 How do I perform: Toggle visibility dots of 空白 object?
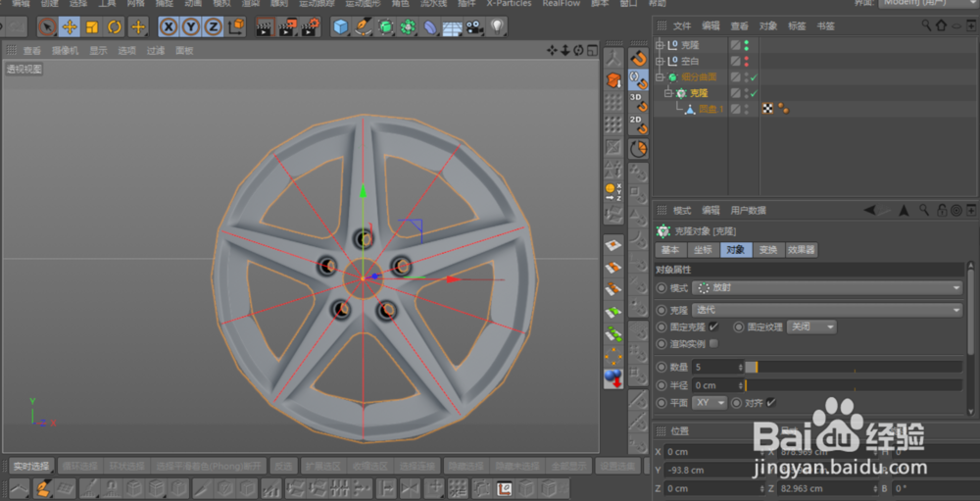pos(746,62)
